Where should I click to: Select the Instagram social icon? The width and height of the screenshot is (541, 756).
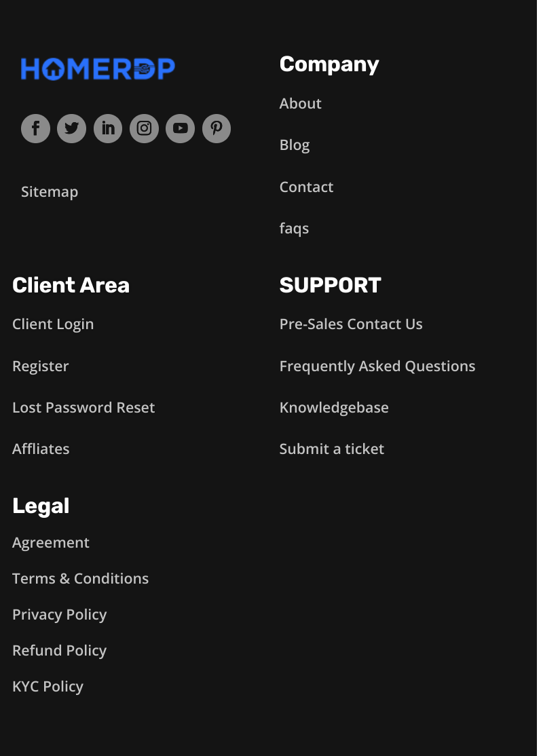[x=144, y=128]
